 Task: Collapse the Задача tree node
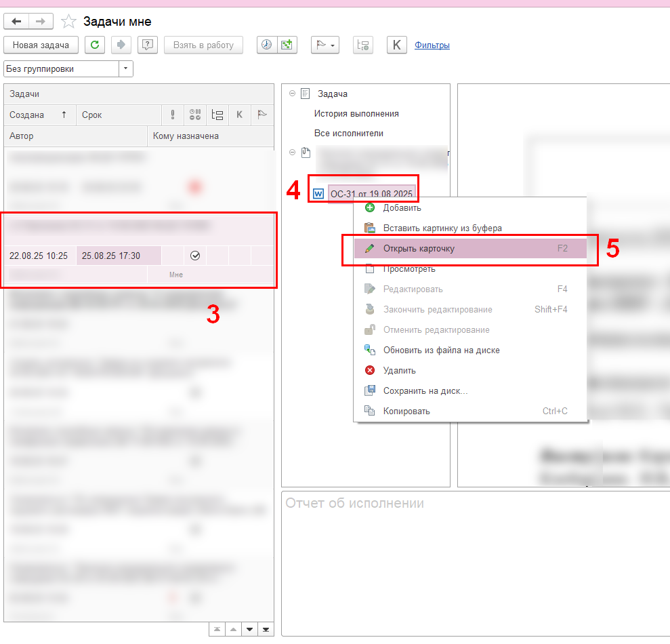[x=292, y=94]
